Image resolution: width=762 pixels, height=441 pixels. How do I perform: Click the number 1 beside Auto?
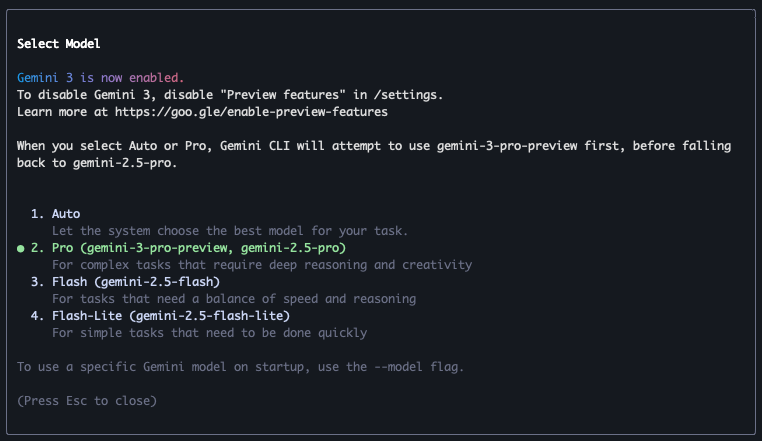point(37,214)
